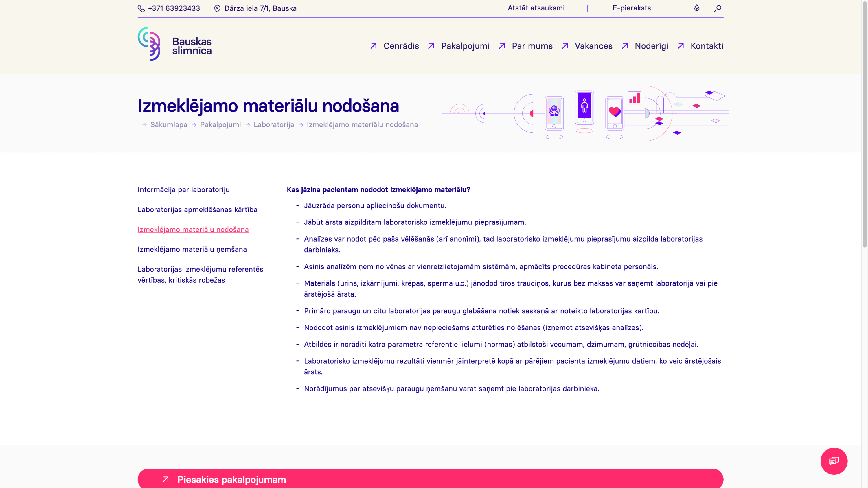
Task: Click the droplet accessibility icon
Action: [x=697, y=8]
